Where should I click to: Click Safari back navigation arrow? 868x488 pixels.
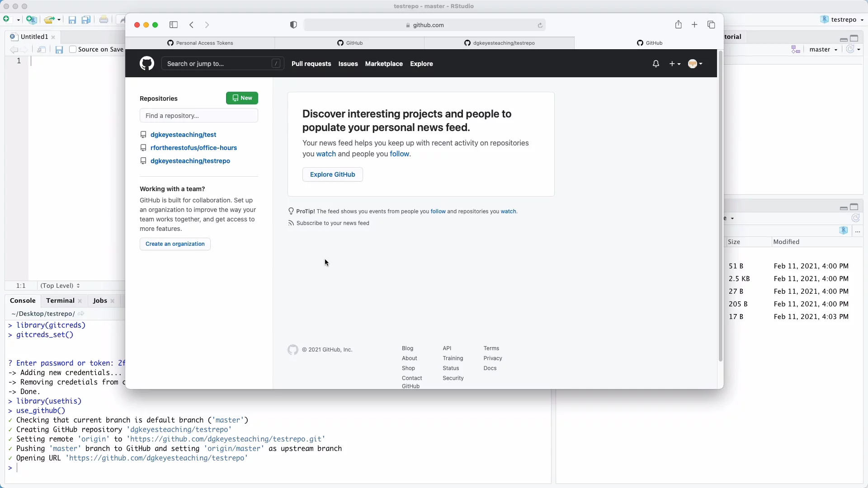click(x=192, y=25)
